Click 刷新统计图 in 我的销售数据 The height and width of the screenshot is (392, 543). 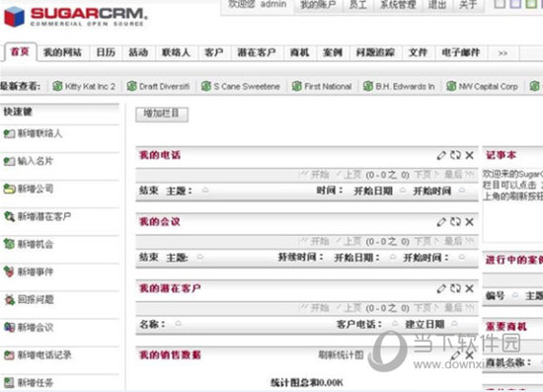tap(341, 354)
